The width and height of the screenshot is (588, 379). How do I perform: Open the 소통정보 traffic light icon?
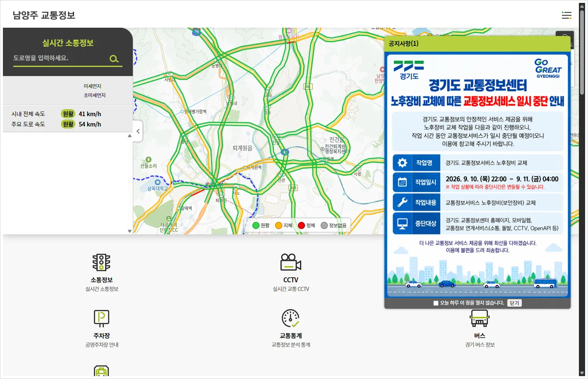101,262
